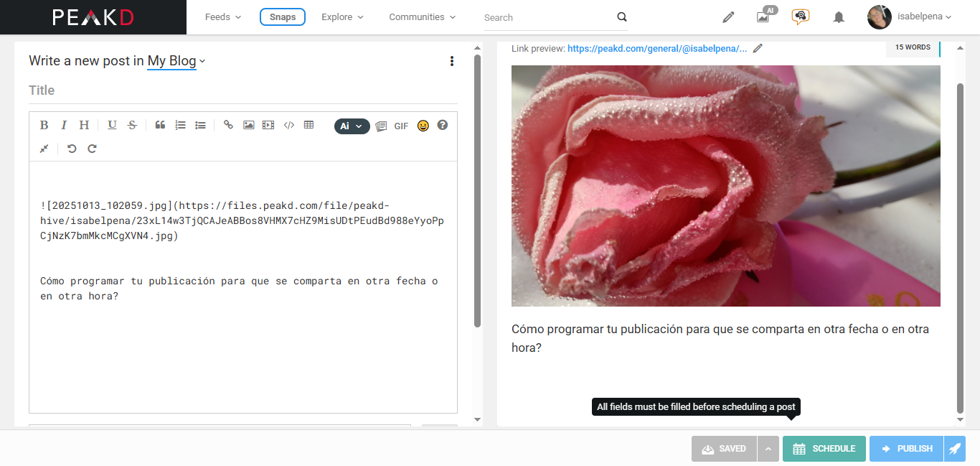Image resolution: width=980 pixels, height=466 pixels.
Task: Open the AI image generator icon
Action: pyautogui.click(x=764, y=17)
